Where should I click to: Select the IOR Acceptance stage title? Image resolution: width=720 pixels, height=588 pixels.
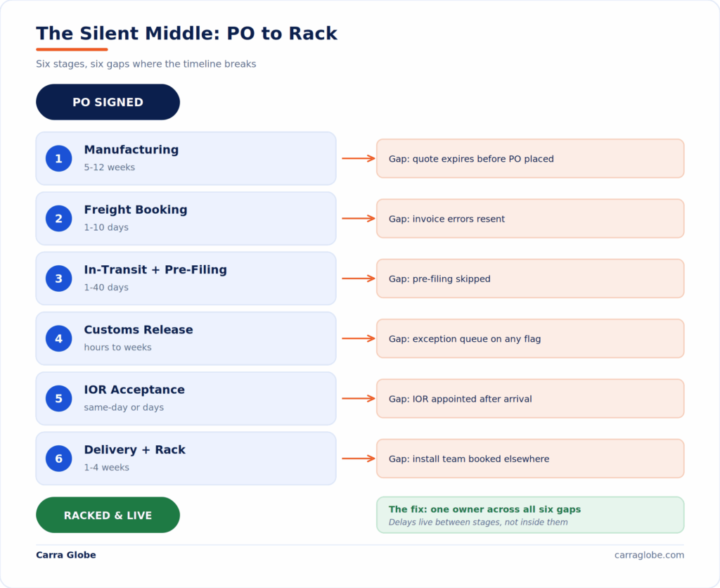(x=134, y=390)
